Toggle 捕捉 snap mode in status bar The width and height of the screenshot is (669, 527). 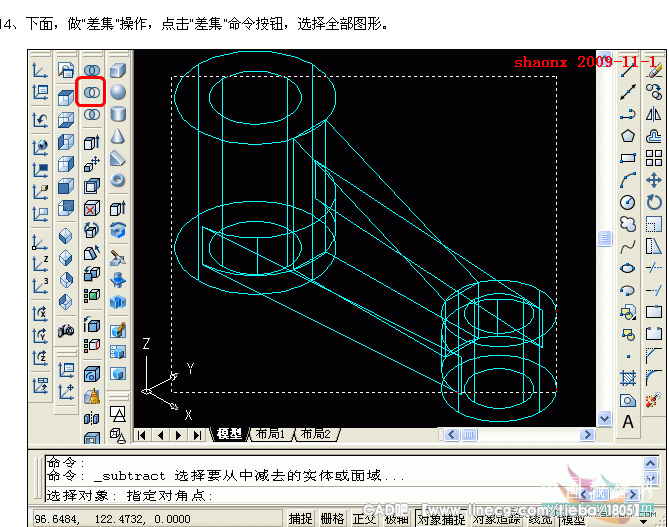click(x=300, y=518)
